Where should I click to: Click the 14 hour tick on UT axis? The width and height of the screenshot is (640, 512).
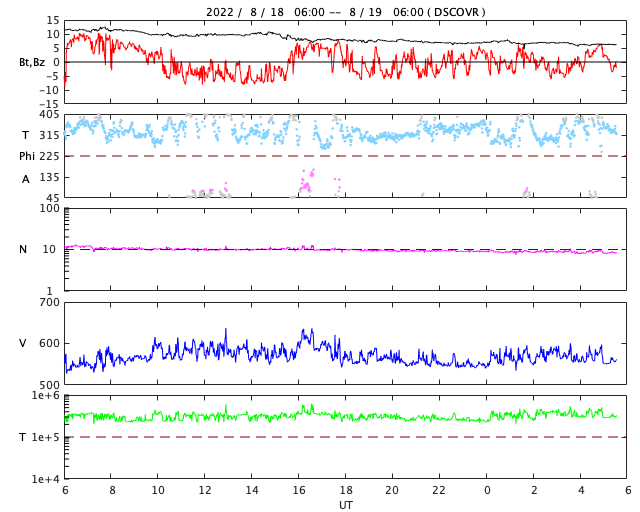tap(252, 490)
